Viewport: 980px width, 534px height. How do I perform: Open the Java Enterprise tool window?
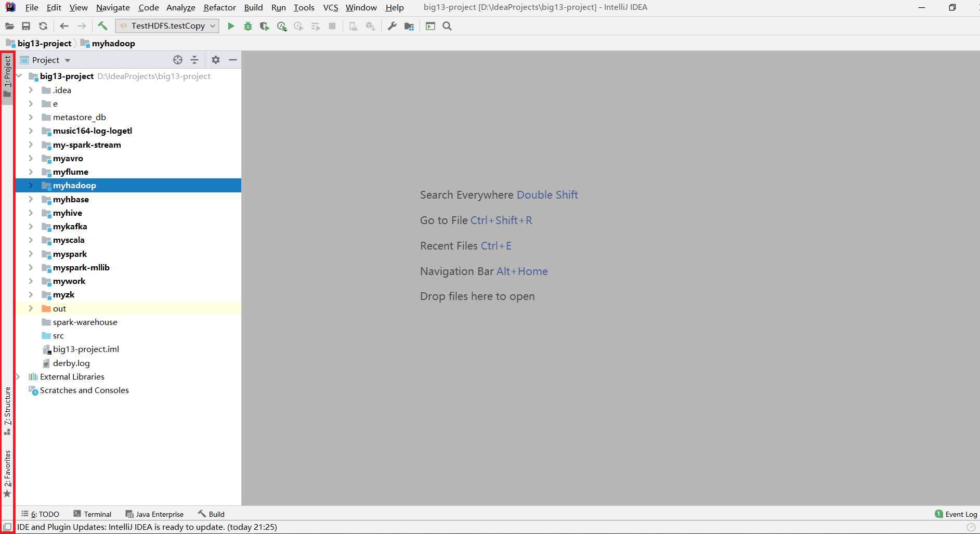(154, 514)
